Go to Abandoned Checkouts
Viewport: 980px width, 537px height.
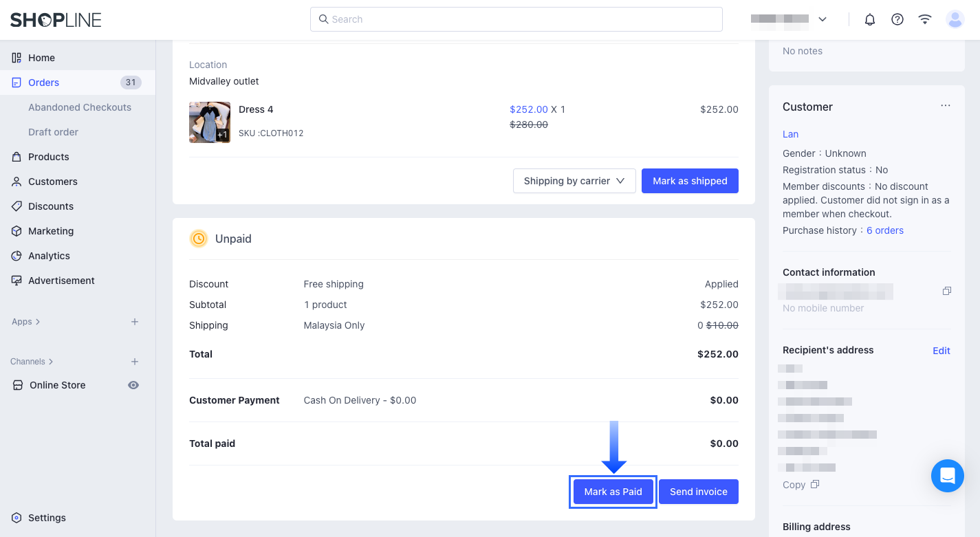(80, 107)
